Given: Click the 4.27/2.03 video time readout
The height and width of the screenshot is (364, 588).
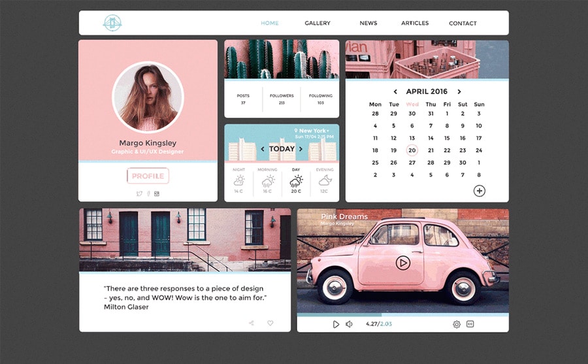Looking at the screenshot, I should 379,324.
